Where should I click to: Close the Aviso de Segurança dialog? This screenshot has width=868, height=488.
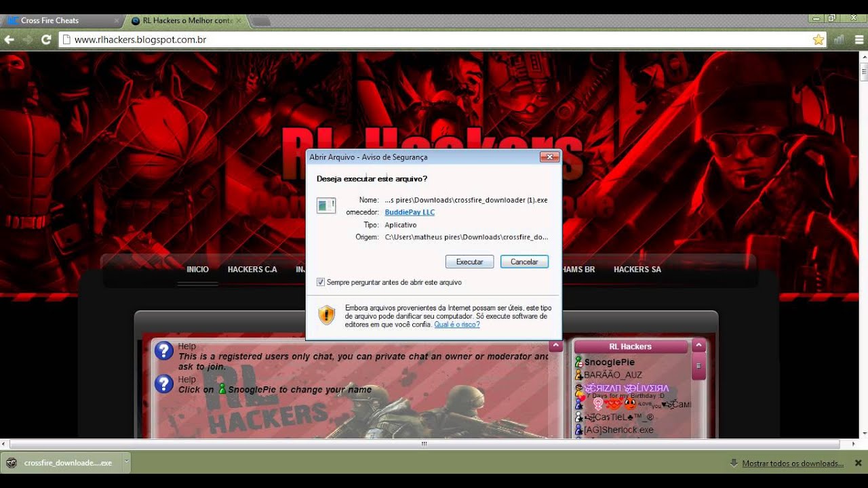[x=549, y=157]
